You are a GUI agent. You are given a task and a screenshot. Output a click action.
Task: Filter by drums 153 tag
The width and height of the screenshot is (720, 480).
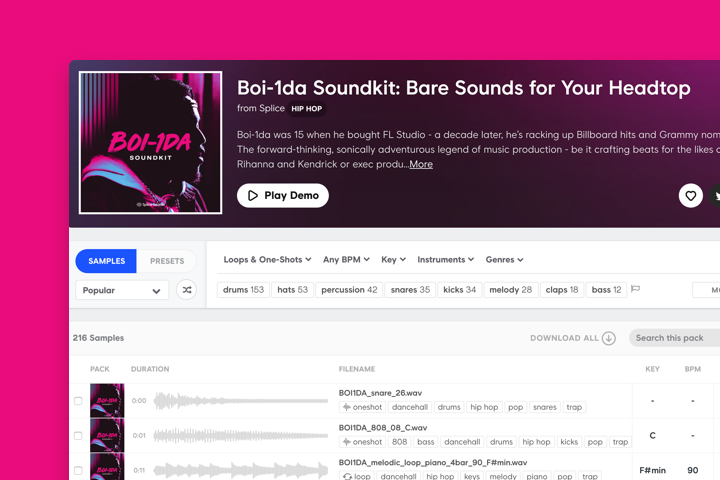[243, 290]
